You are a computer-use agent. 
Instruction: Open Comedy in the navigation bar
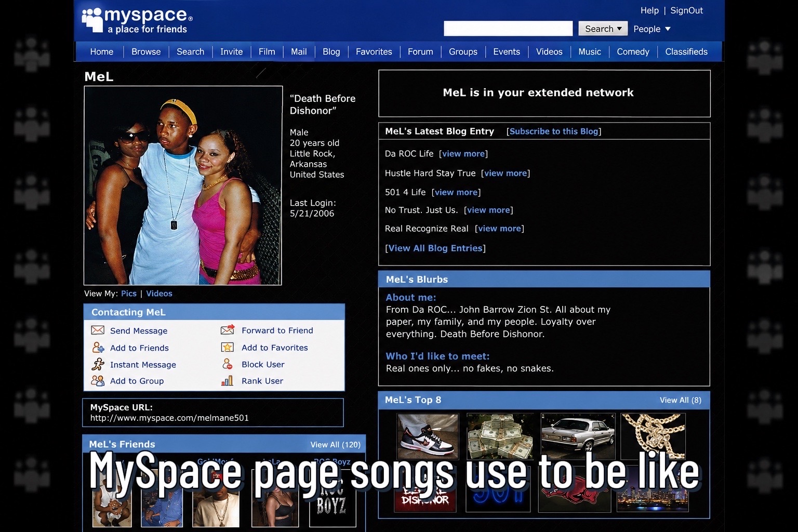tap(633, 52)
